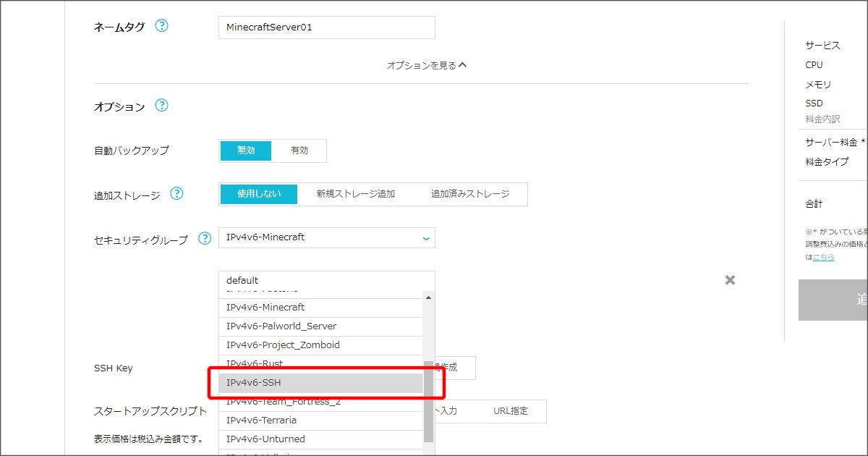
Task: Select IPv4v6-Rust from the list
Action: [x=320, y=363]
